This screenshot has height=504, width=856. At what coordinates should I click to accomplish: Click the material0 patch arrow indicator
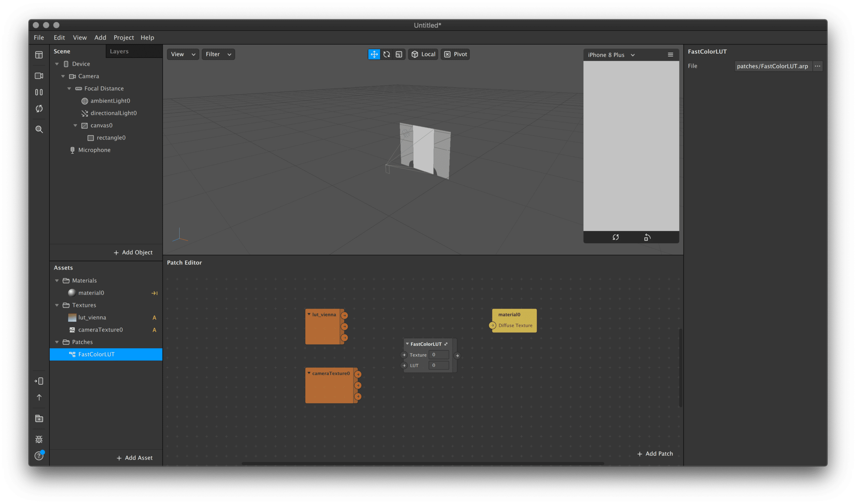154,293
